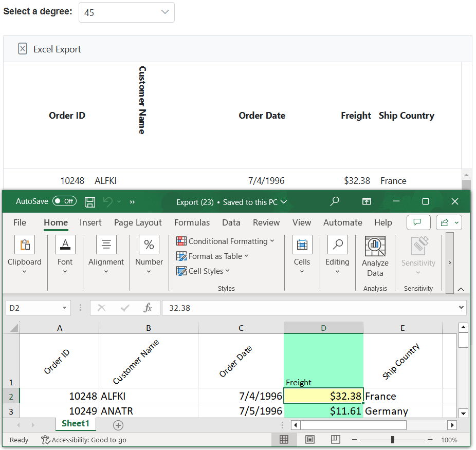This screenshot has height=450, width=476.
Task: Open the Insert ribbon tab
Action: click(90, 222)
